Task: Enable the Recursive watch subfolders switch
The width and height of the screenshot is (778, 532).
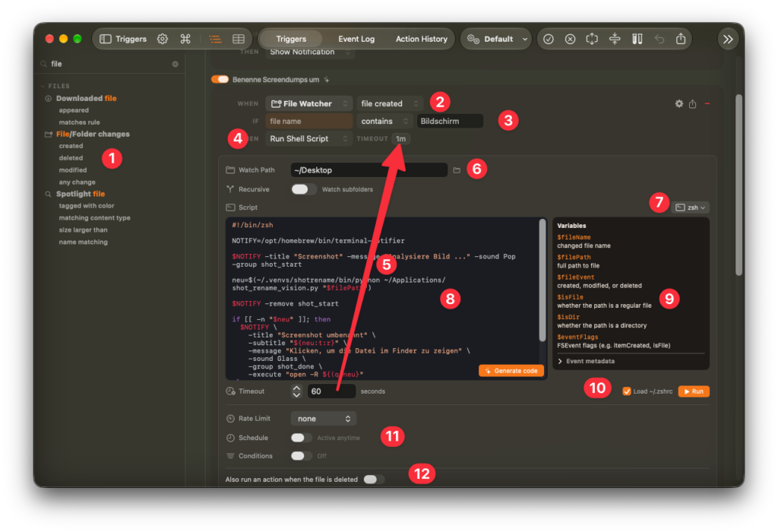Action: (x=304, y=189)
